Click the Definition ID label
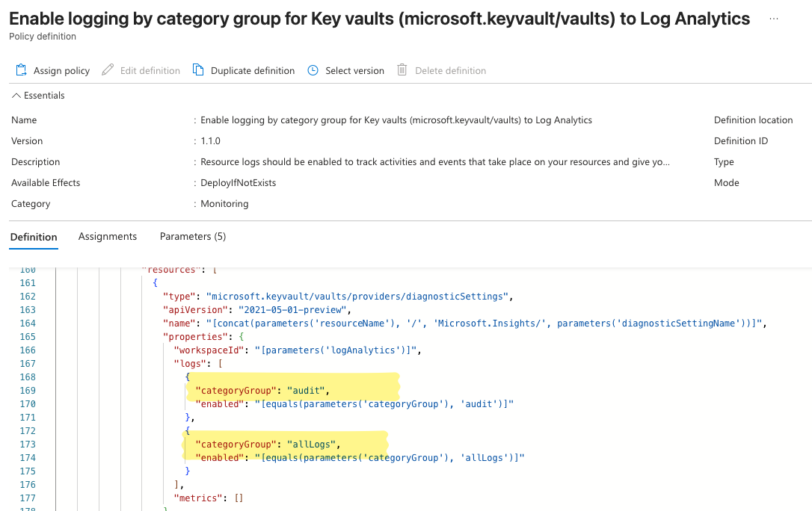Viewport: 812px width, 511px height. tap(741, 140)
